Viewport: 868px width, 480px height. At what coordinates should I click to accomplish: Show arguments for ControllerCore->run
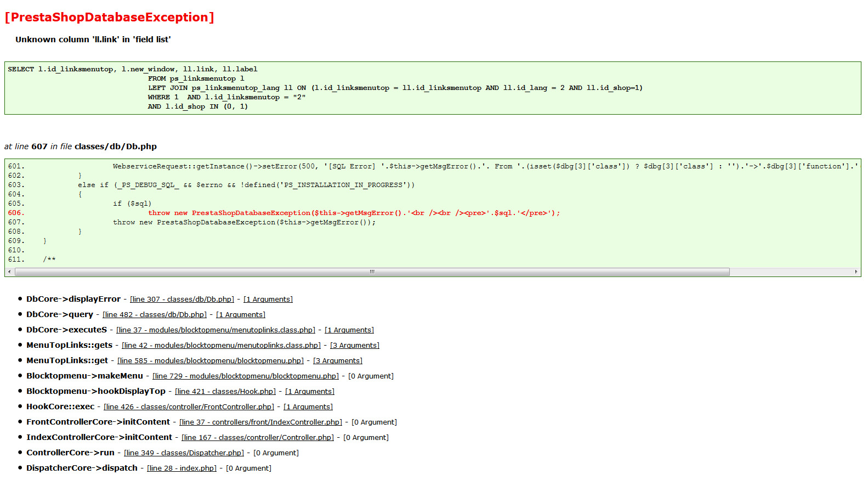tap(276, 453)
